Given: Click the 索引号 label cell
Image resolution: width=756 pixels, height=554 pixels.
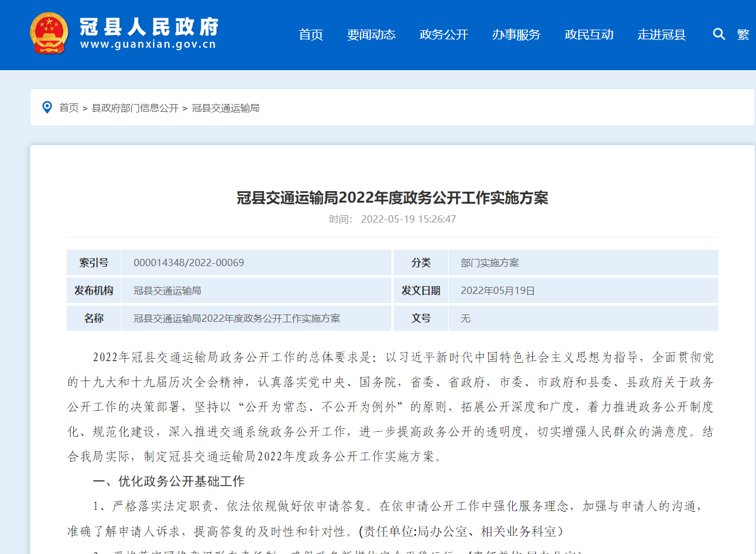Looking at the screenshot, I should 94,262.
